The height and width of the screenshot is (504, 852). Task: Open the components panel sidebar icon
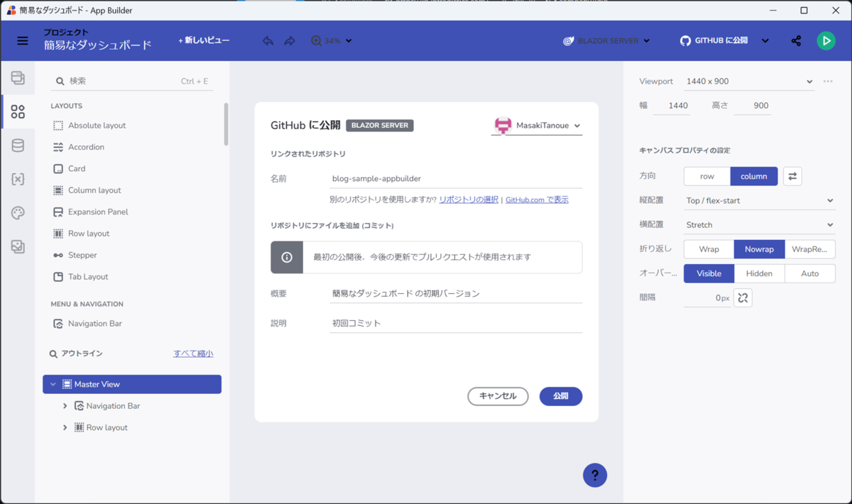coord(18,112)
